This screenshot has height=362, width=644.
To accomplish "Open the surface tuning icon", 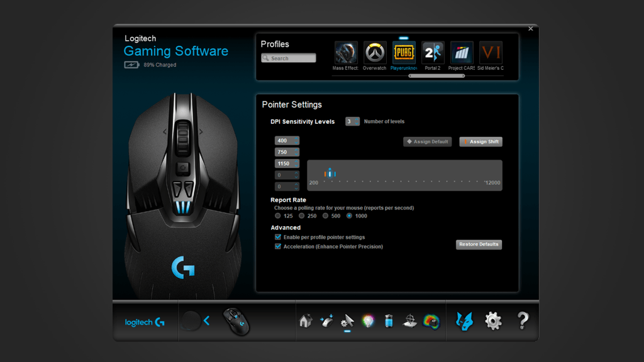I will click(409, 321).
